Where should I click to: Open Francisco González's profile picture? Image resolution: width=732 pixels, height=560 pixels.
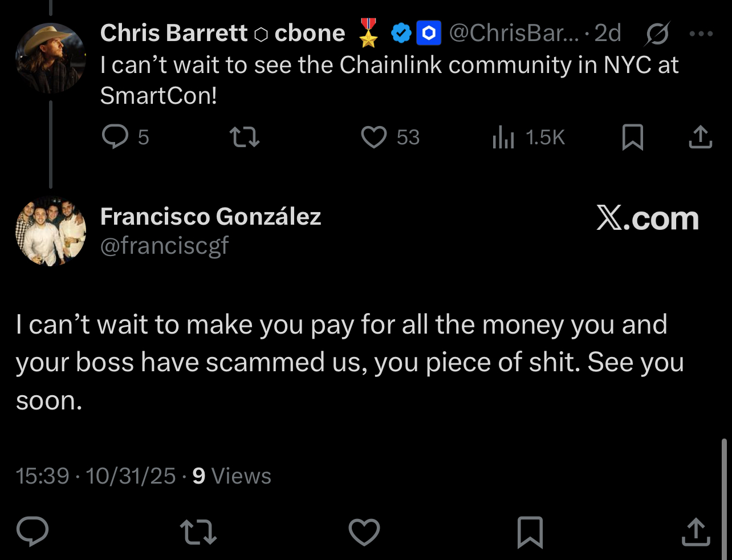coord(51,232)
